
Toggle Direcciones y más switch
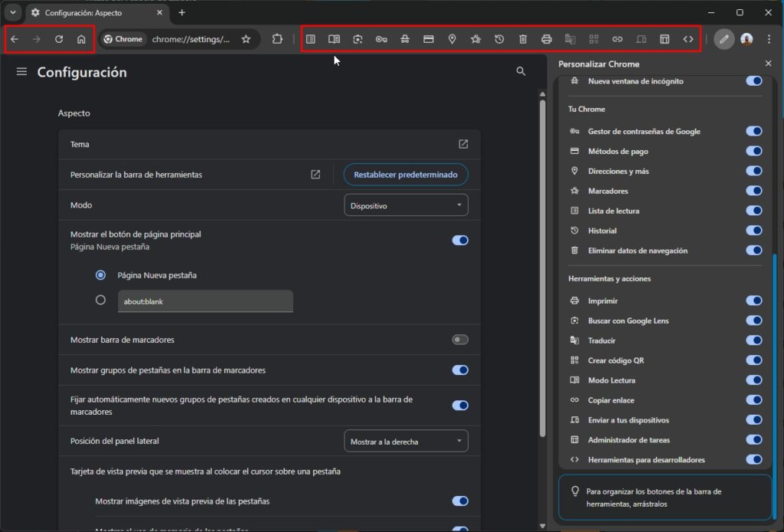(754, 171)
